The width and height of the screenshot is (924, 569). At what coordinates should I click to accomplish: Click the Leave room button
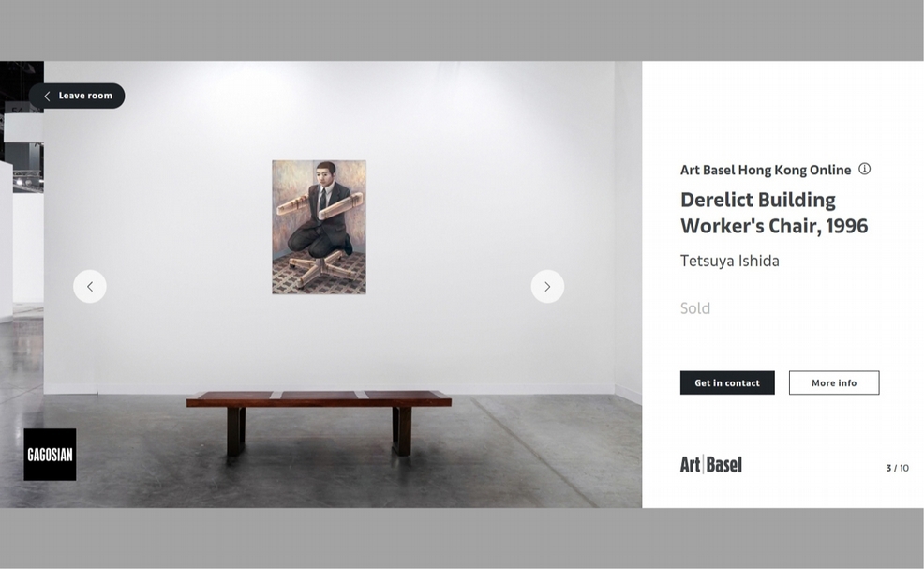pos(77,96)
